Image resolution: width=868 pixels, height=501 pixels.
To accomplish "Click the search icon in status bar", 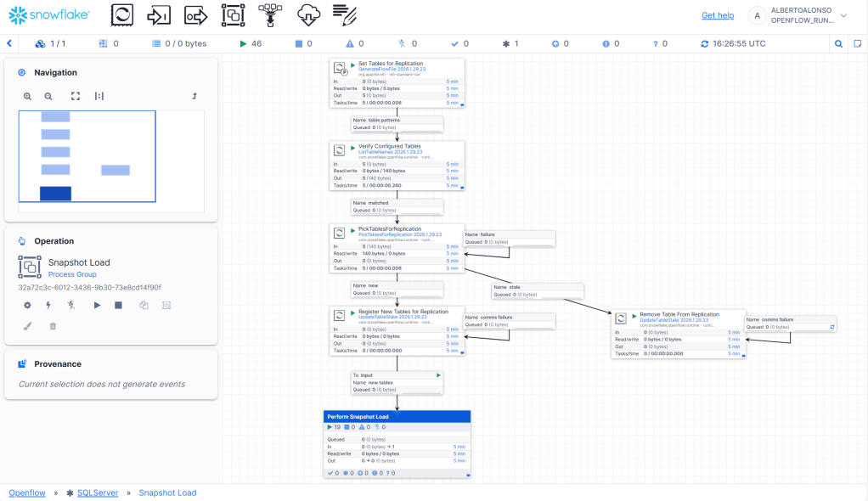I will [838, 43].
